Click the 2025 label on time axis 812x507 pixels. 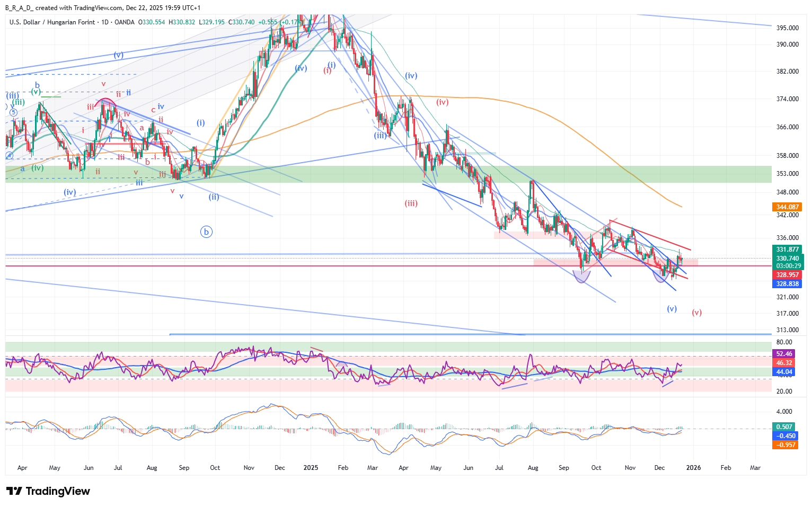(x=311, y=468)
